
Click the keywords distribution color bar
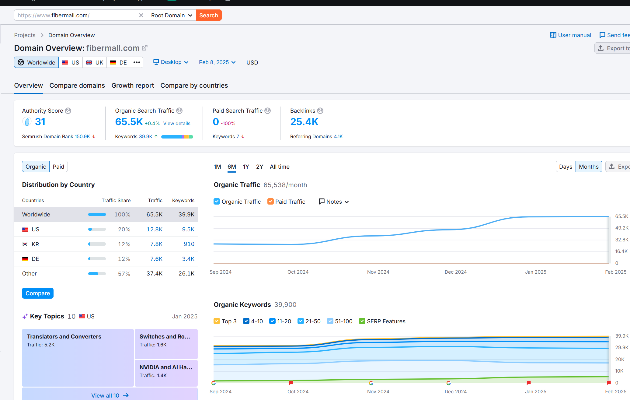177,137
